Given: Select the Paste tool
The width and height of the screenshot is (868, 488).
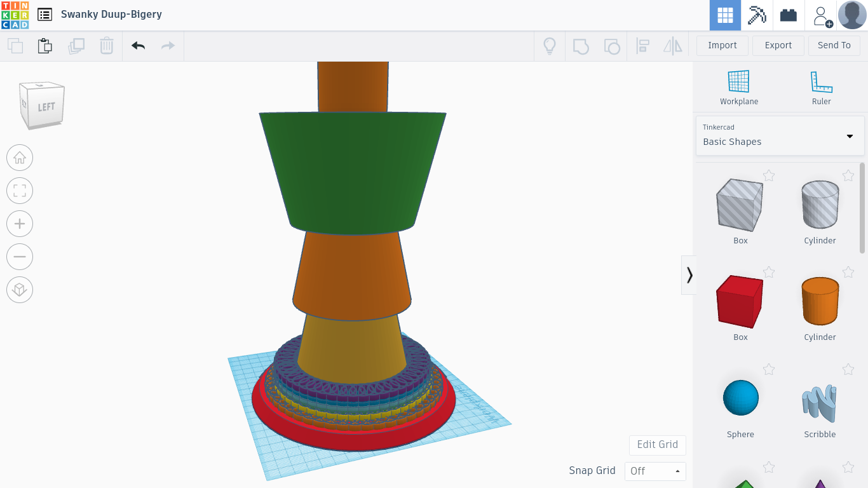Looking at the screenshot, I should coord(44,46).
